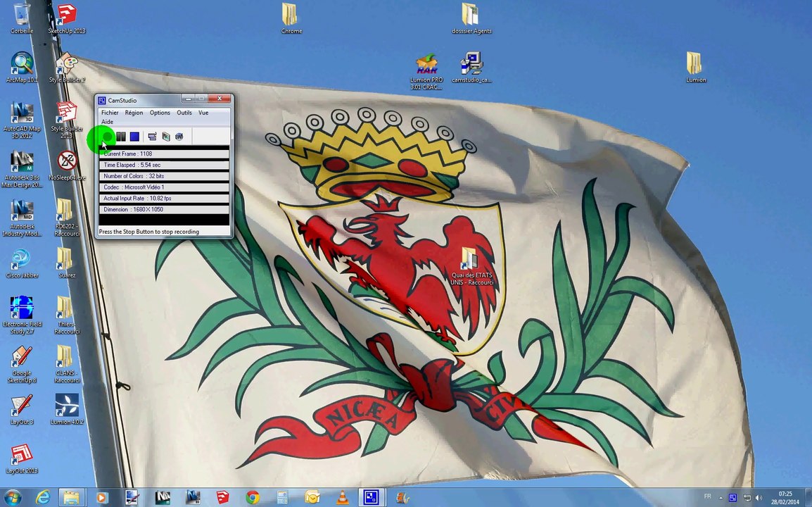Select the CLANS Raccourci folder
The image size is (812, 507).
pos(67,365)
